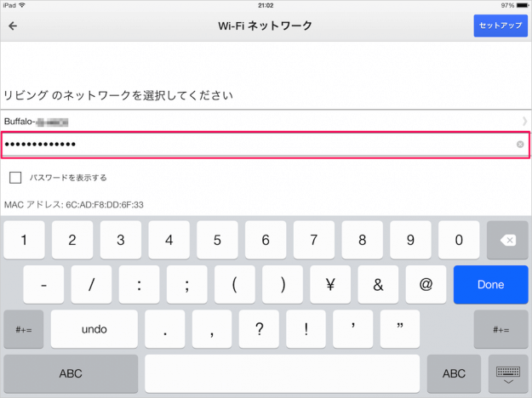532x398 pixels.
Task: Hide the keyboard using the keyboard icon
Action: [x=508, y=374]
